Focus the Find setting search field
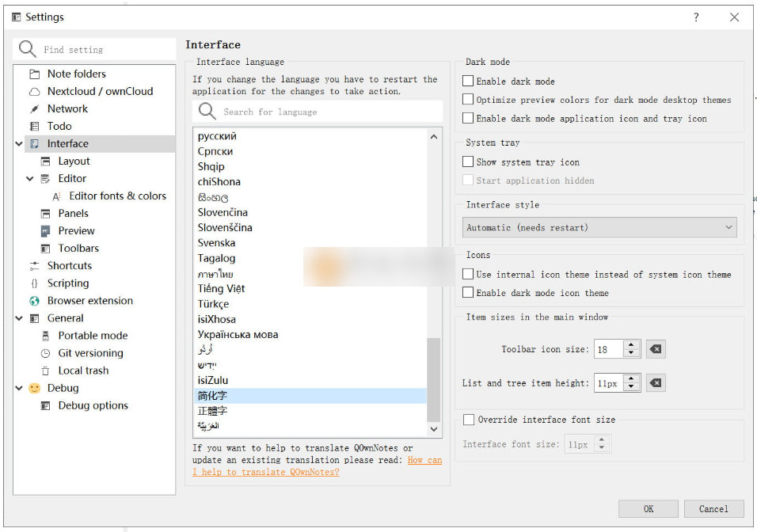The height and width of the screenshot is (532, 757). click(94, 49)
